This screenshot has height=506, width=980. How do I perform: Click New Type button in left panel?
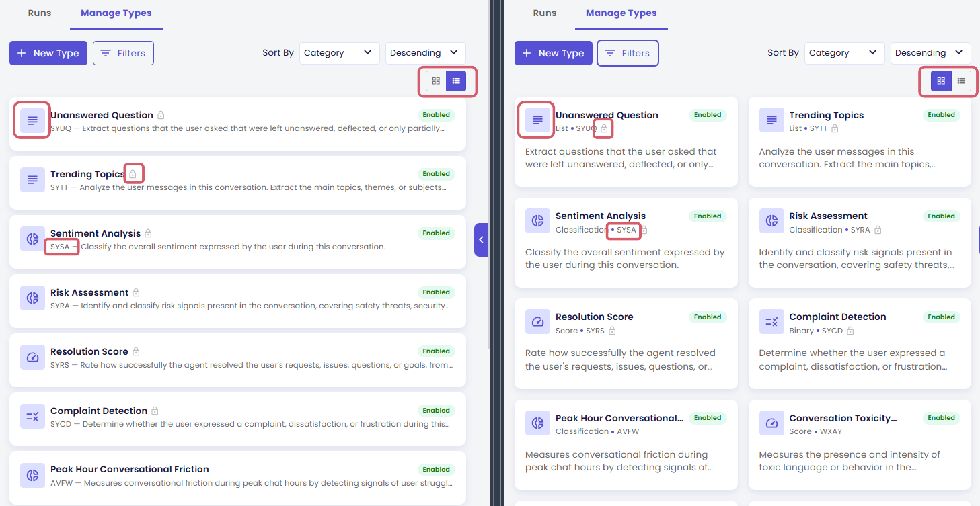point(48,53)
